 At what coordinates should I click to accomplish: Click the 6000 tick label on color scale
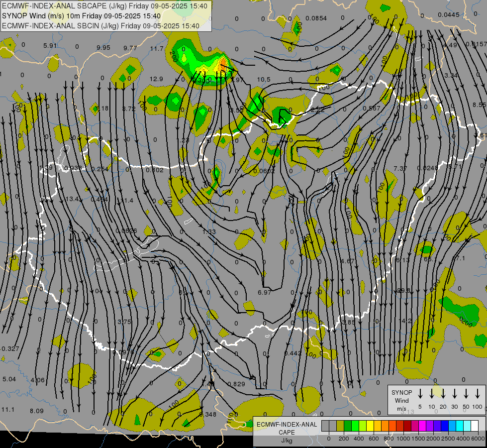point(479,439)
